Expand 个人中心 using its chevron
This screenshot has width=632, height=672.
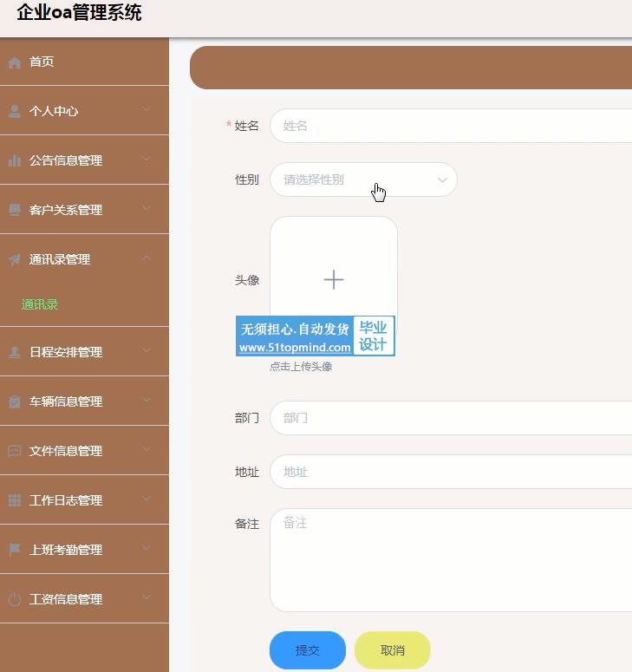pos(147,109)
